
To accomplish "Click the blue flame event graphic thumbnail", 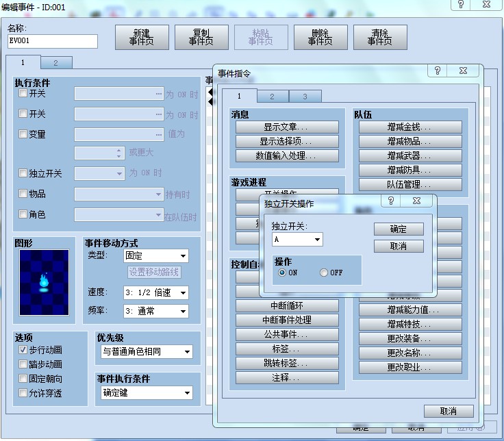I will [44, 282].
